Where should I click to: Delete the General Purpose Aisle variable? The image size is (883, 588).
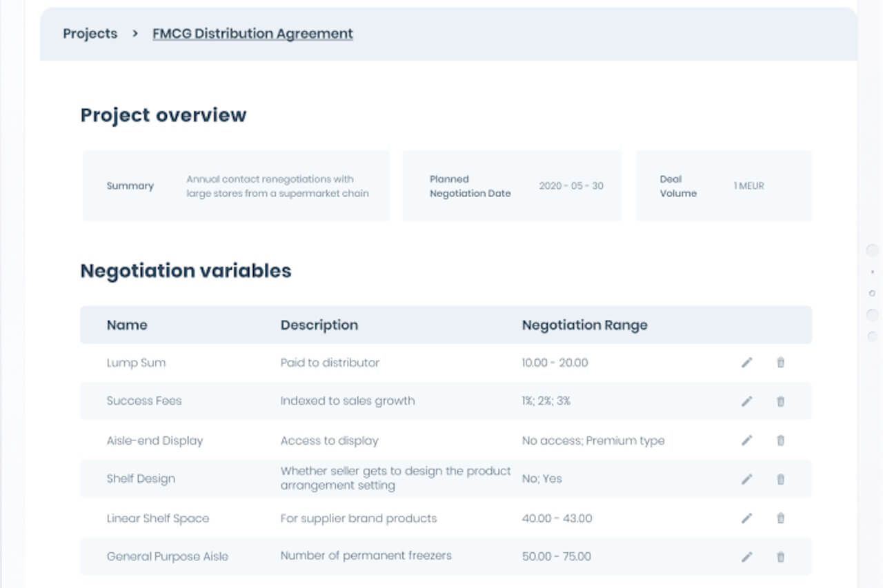click(780, 556)
